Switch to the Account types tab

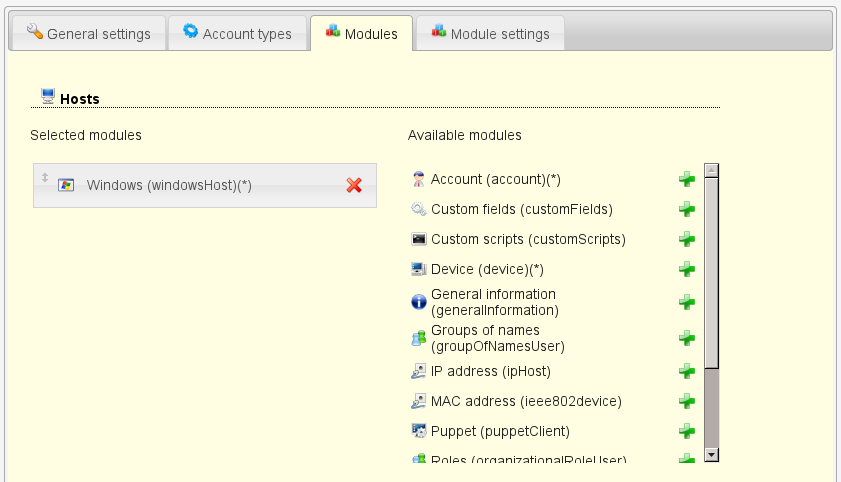236,33
